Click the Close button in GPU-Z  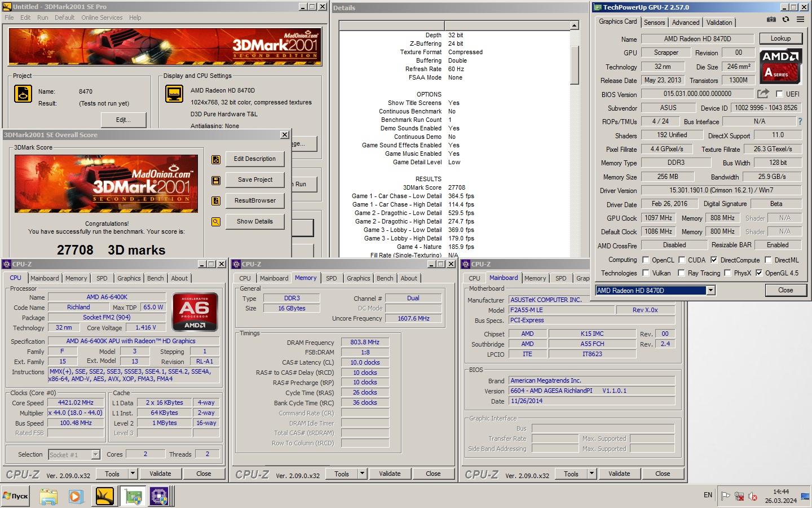click(785, 290)
